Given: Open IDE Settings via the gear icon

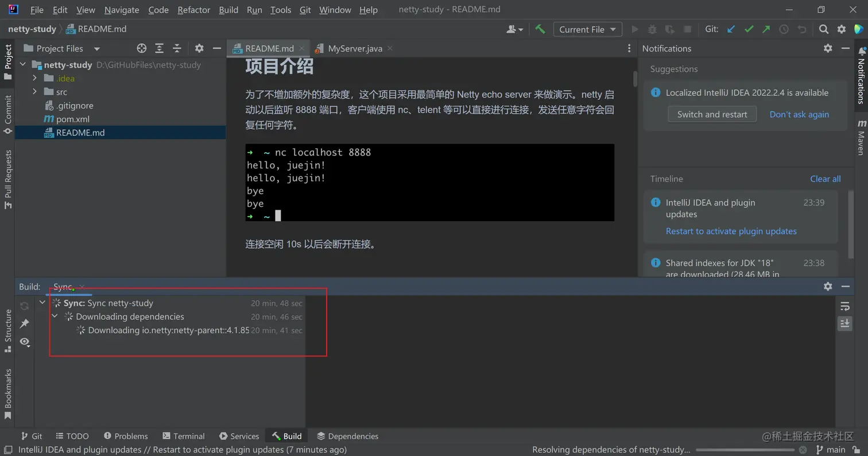Looking at the screenshot, I should coord(840,28).
